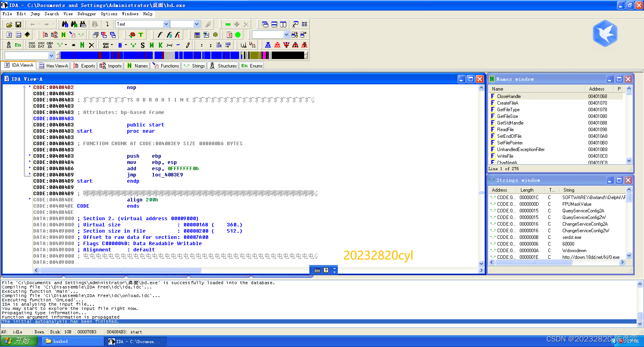Open the combo box right of green circle
This screenshot has height=347, width=644.
[271, 35]
